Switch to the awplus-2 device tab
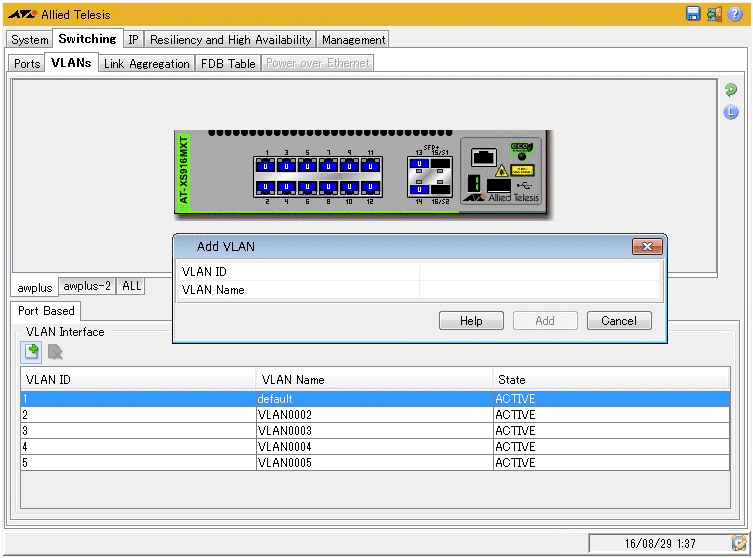 tap(87, 286)
